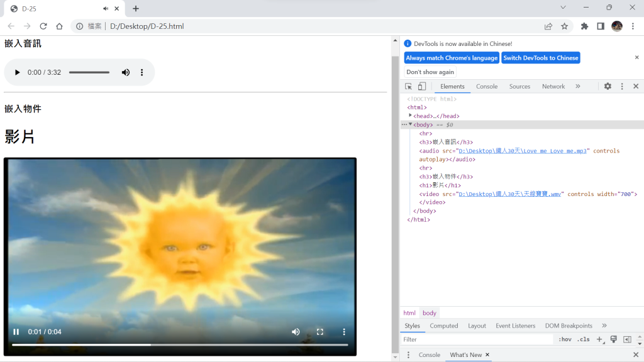
Task: Open the Computed pane tab
Action: click(443, 326)
